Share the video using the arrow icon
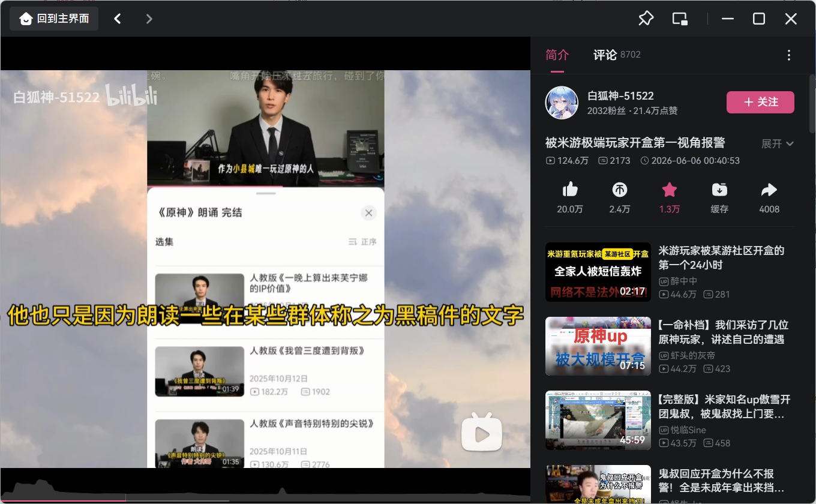The image size is (816, 504). click(x=769, y=190)
